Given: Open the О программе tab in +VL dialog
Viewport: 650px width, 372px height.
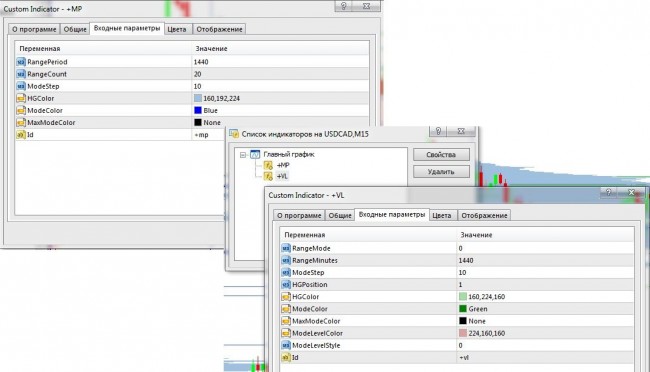Looking at the screenshot, I should (x=299, y=215).
